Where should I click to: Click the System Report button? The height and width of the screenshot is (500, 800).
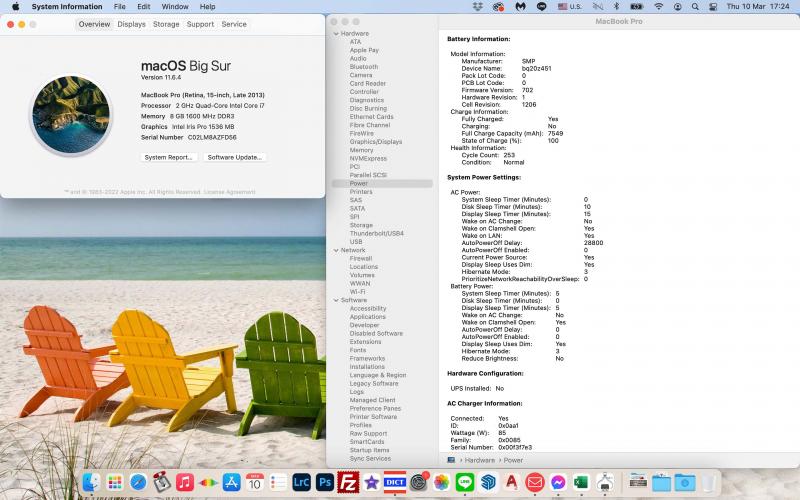pos(168,157)
